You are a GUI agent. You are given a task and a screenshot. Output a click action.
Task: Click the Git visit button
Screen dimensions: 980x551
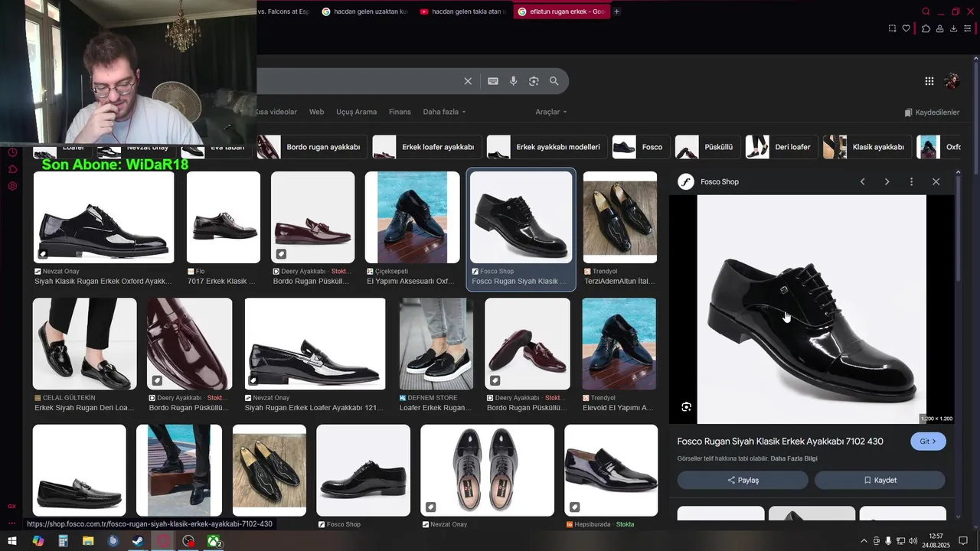tap(928, 442)
